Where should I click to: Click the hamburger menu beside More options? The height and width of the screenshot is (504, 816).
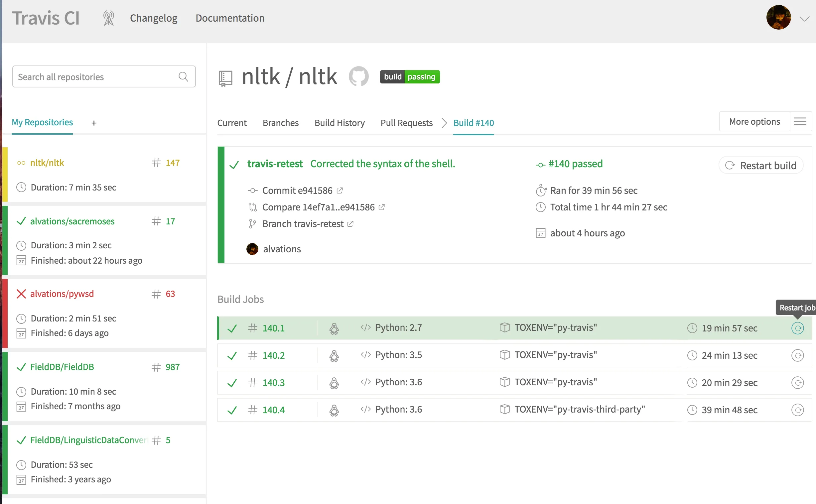point(800,122)
